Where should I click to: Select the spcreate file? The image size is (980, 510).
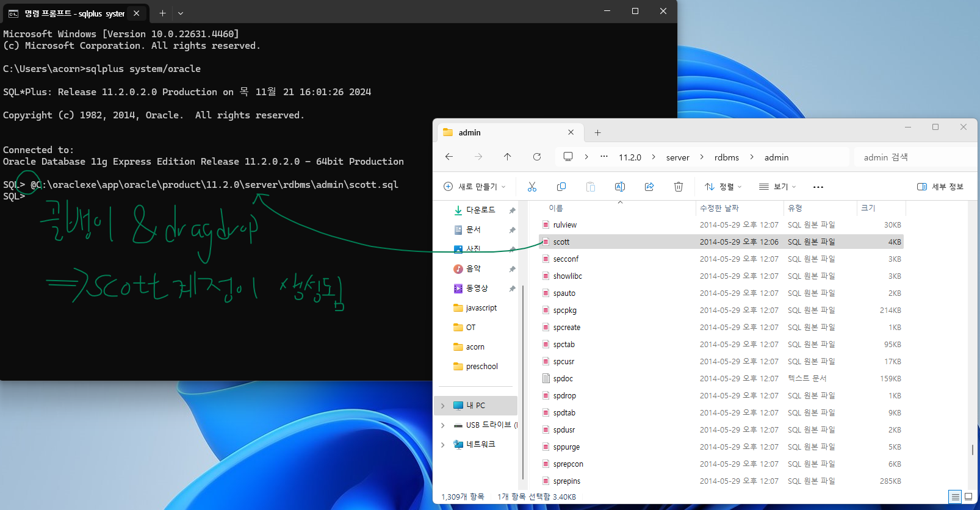point(721,328)
